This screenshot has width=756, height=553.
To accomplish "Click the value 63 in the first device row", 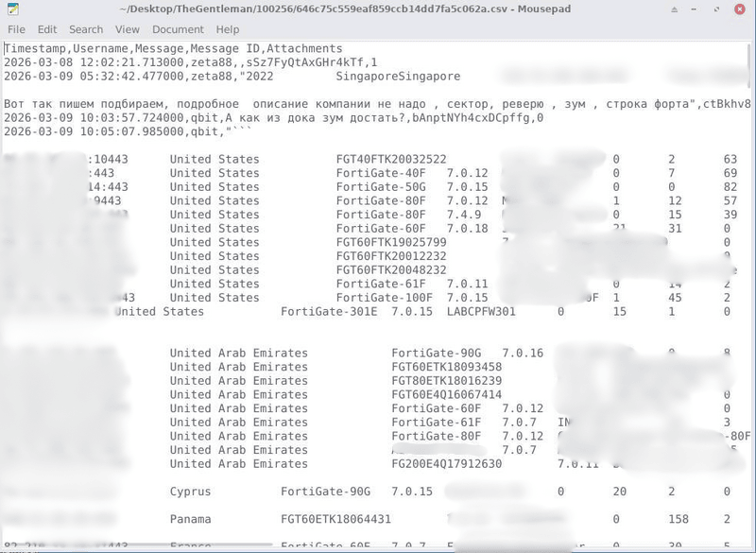I will [x=730, y=160].
